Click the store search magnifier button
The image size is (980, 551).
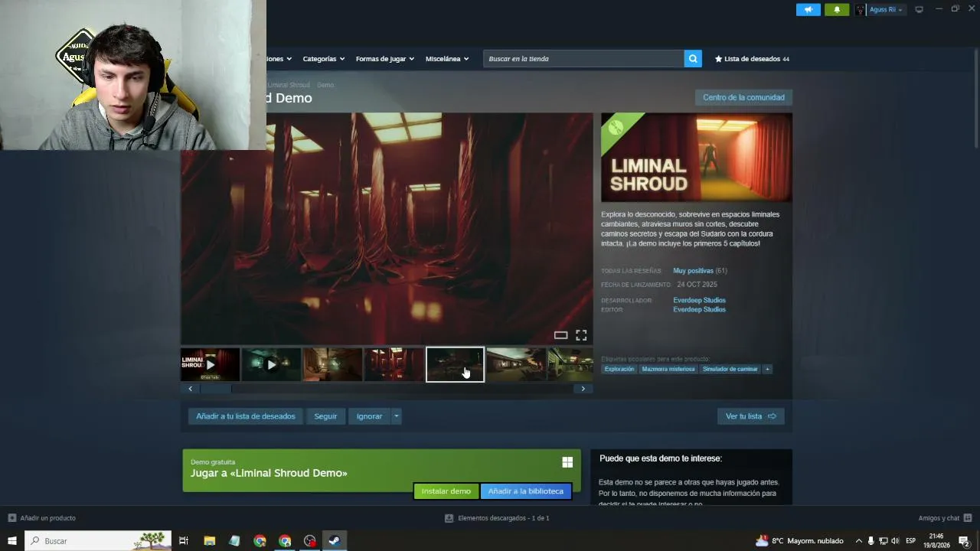(693, 59)
